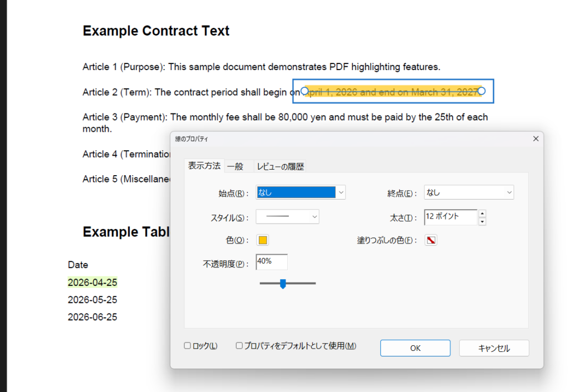The width and height of the screenshot is (570, 392).
Task: Switch to the 一般 tab
Action: tap(235, 166)
